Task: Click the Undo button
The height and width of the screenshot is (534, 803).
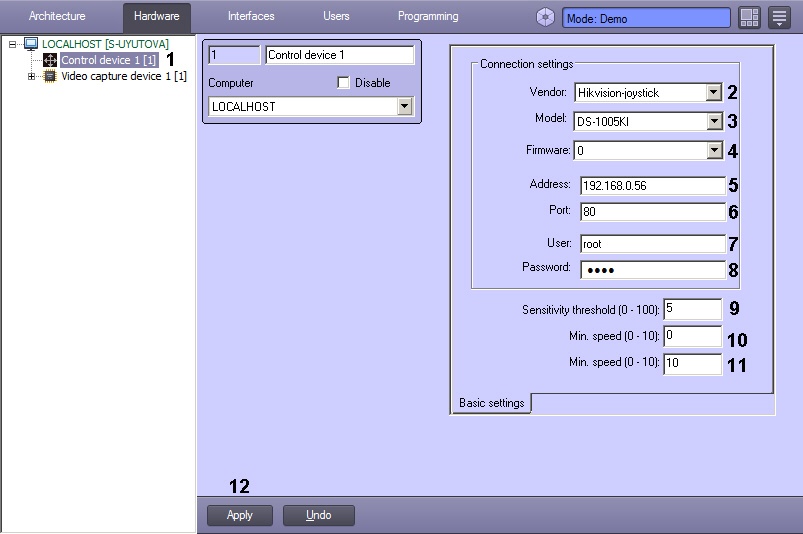Action: tap(318, 515)
